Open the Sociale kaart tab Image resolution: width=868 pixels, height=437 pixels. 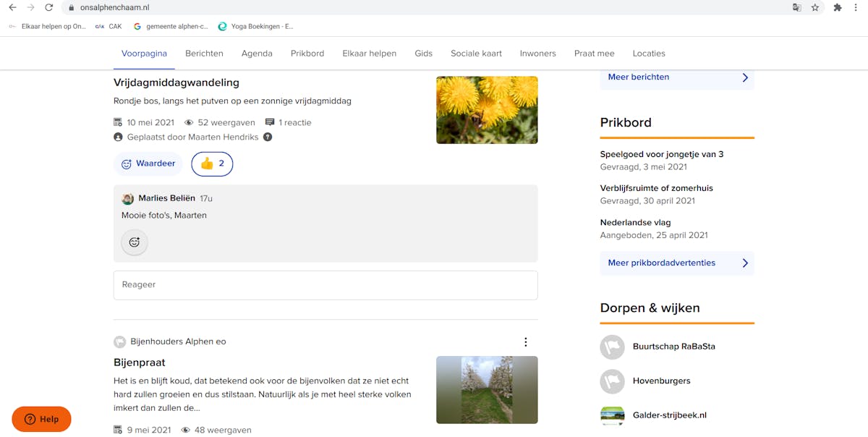476,54
